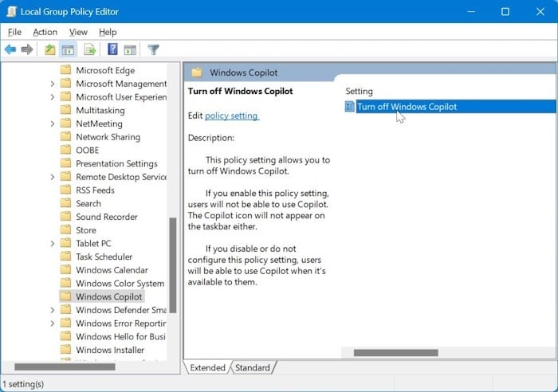Expand the Tablet PC tree node
The image size is (558, 392).
tap(53, 243)
